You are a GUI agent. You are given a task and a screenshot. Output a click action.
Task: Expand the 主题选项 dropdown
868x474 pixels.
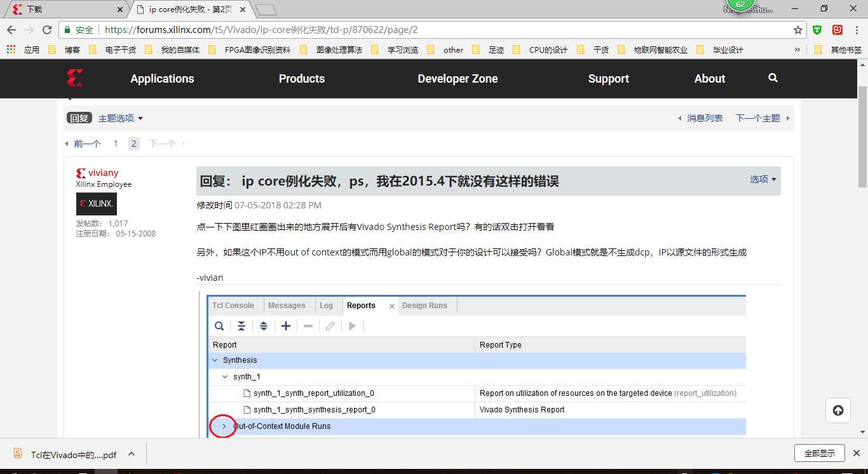coord(121,118)
